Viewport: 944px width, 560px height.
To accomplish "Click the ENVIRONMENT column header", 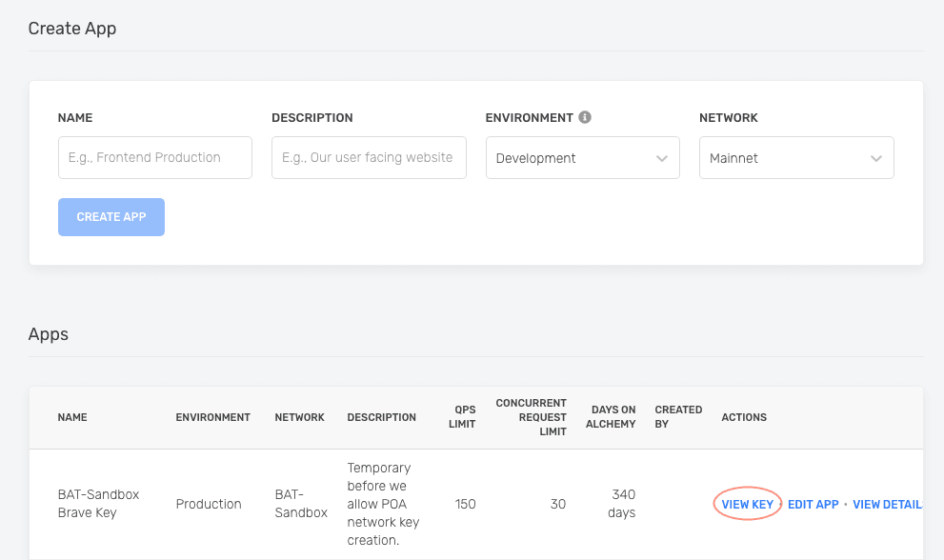I will pos(212,417).
